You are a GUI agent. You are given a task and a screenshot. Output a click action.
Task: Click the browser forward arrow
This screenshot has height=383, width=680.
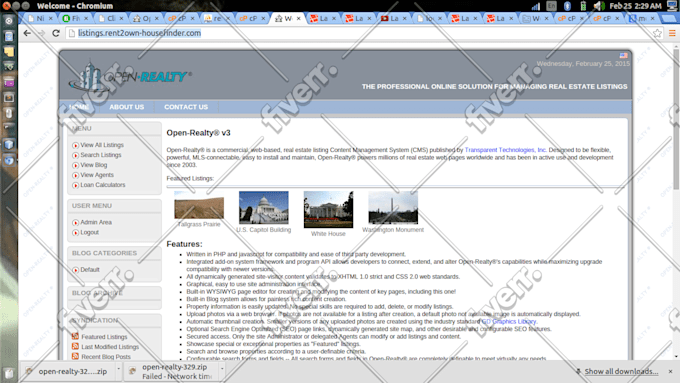coord(42,33)
